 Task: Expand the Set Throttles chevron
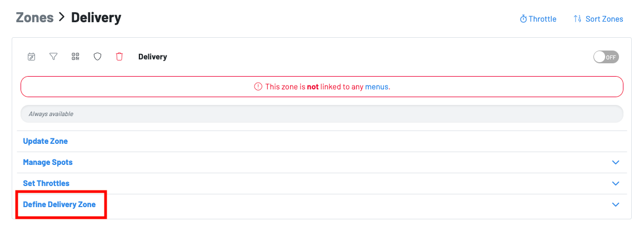click(x=615, y=183)
